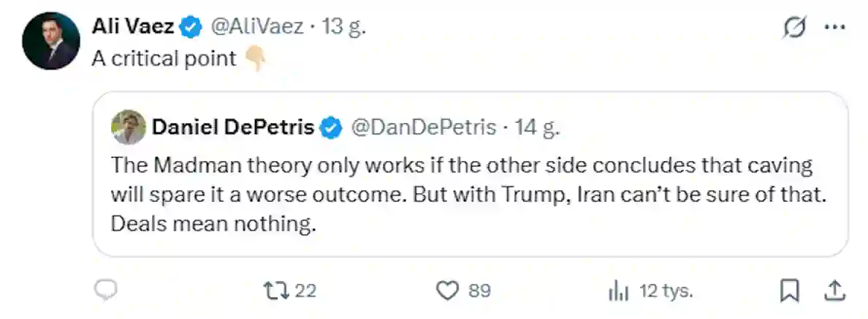Click Daniel DePetris's verified badge
This screenshot has width=868, height=319.
(332, 128)
